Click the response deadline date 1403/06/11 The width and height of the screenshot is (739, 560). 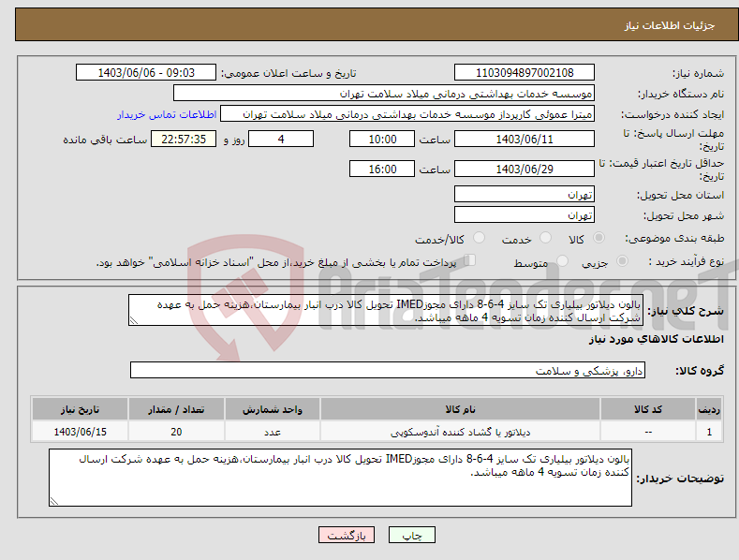pos(525,139)
